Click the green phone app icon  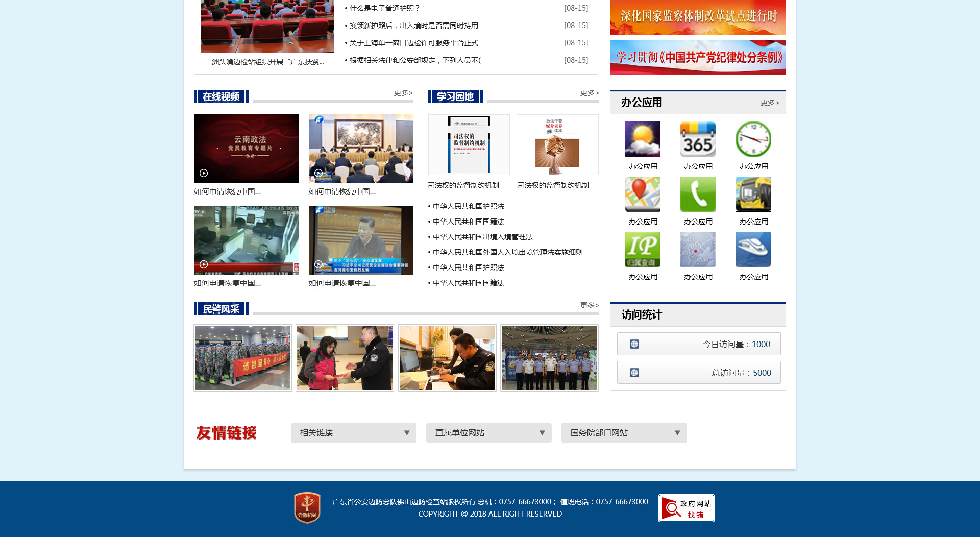click(x=698, y=194)
